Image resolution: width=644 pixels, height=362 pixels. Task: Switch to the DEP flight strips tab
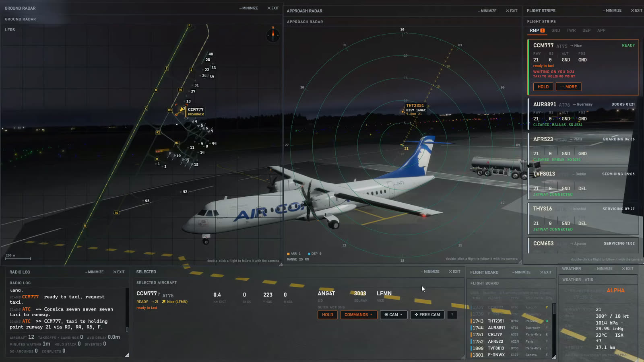click(586, 31)
